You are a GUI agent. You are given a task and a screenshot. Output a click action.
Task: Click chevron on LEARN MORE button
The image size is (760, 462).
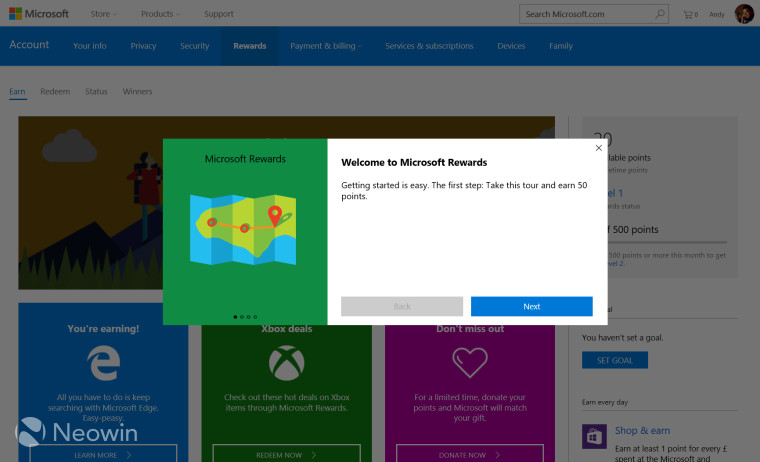click(x=129, y=455)
